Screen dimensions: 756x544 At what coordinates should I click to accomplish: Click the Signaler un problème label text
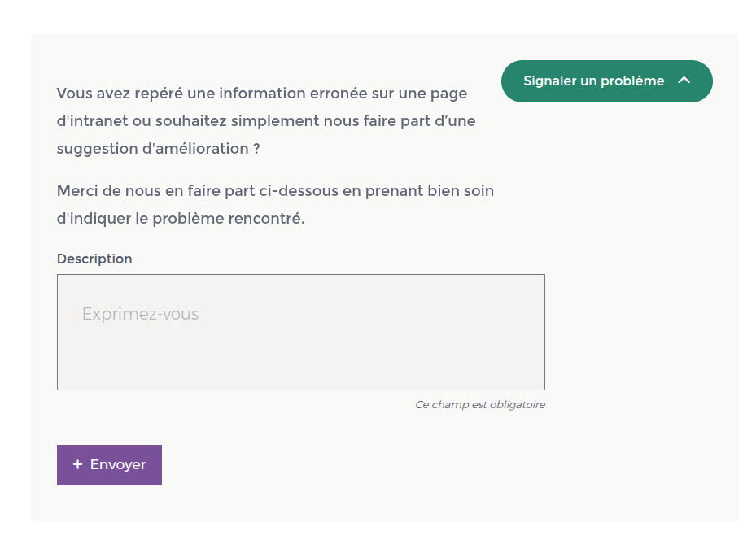click(593, 81)
